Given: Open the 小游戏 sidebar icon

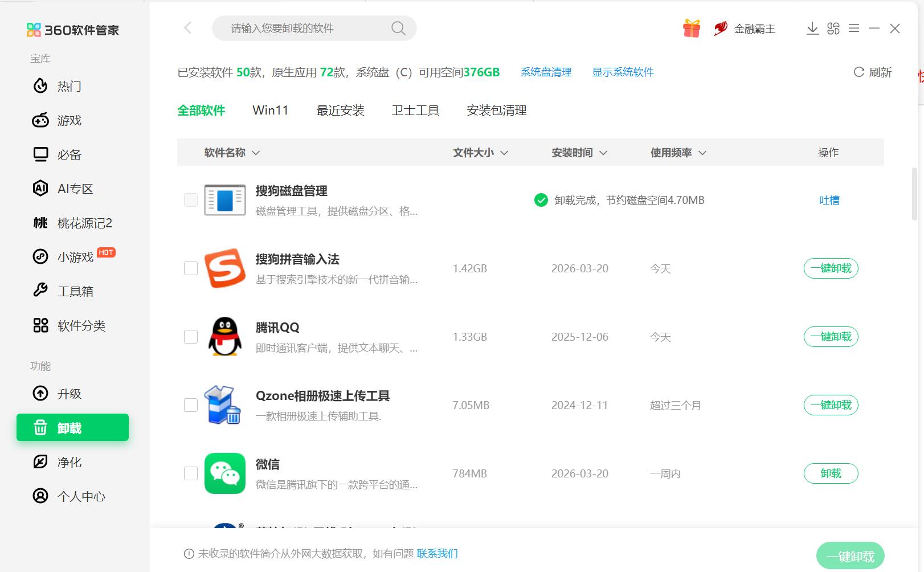Looking at the screenshot, I should pyautogui.click(x=40, y=257).
